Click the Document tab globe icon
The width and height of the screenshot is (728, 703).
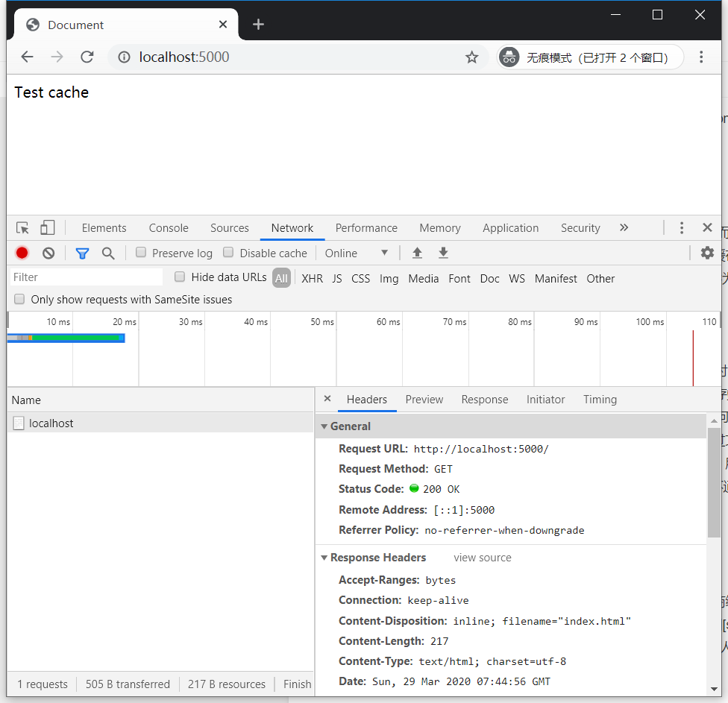(33, 25)
